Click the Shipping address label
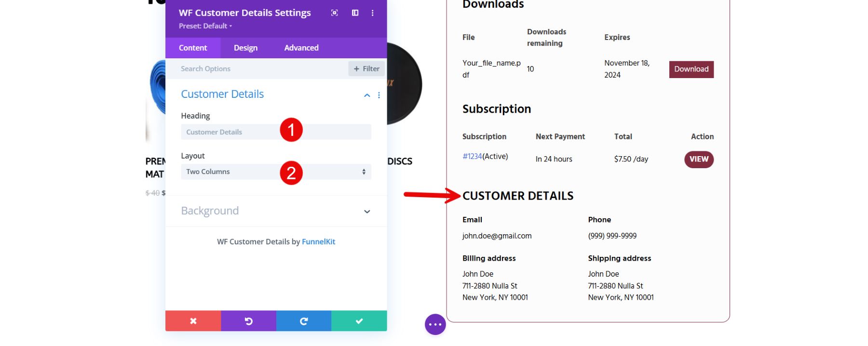Viewport: 868px width, 346px height. 620,258
